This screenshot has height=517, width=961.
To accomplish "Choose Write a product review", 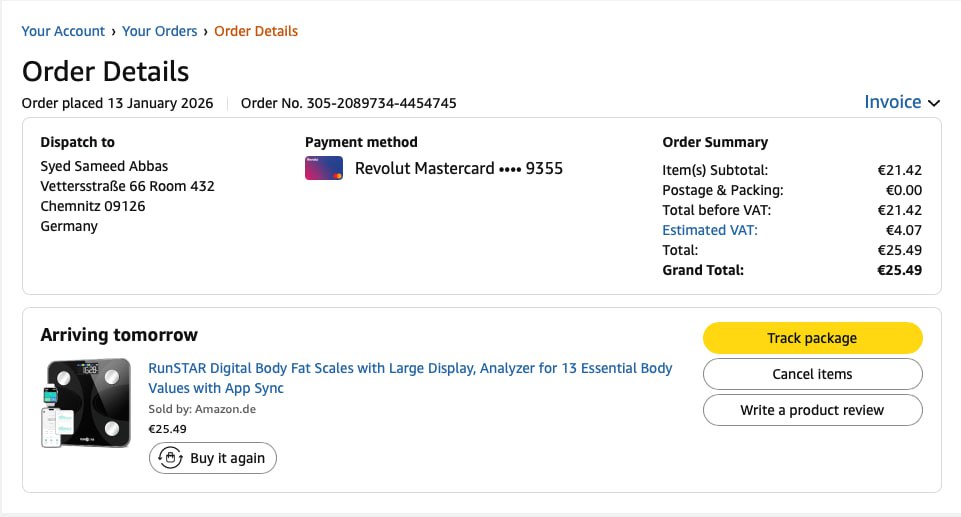I will point(812,410).
